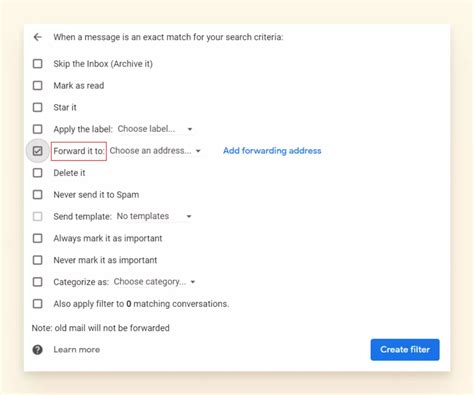Check the Mark as read option
The image size is (474, 395).
(38, 86)
